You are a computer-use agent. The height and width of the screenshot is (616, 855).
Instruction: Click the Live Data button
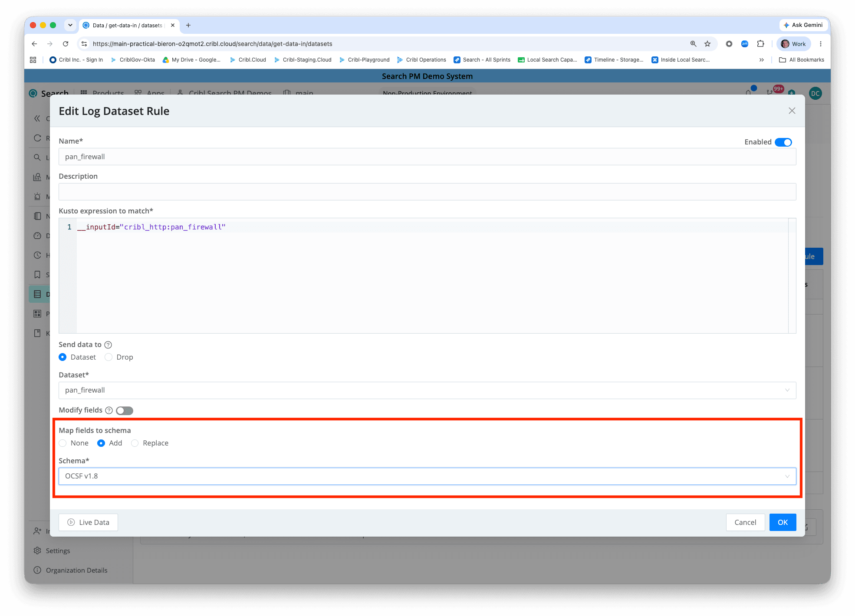pos(88,522)
